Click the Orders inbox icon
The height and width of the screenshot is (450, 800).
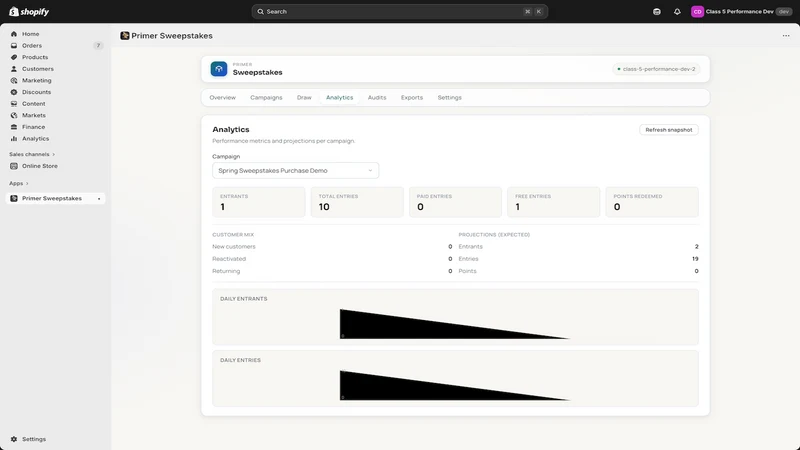(x=14, y=45)
